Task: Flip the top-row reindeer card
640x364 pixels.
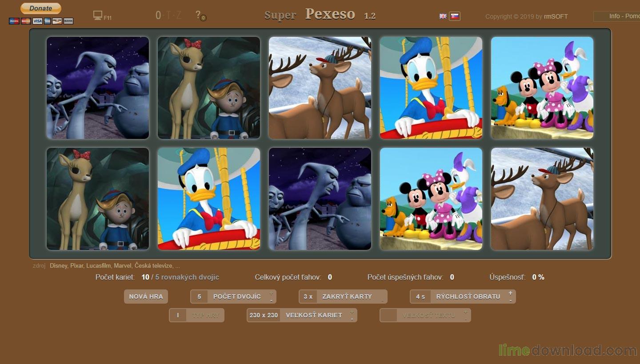Action: 320,88
